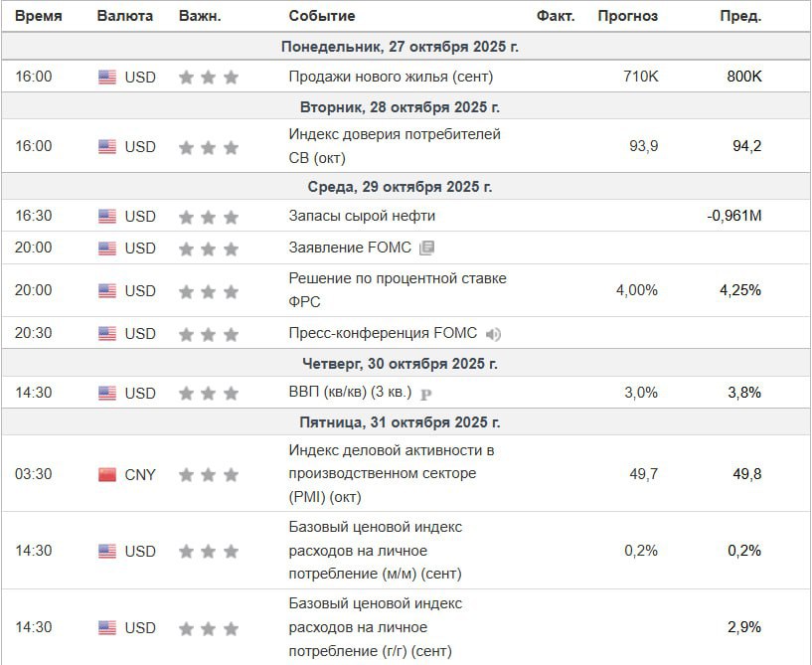Click the speaker icon beside Пресс-конференция FOMC

tap(493, 334)
